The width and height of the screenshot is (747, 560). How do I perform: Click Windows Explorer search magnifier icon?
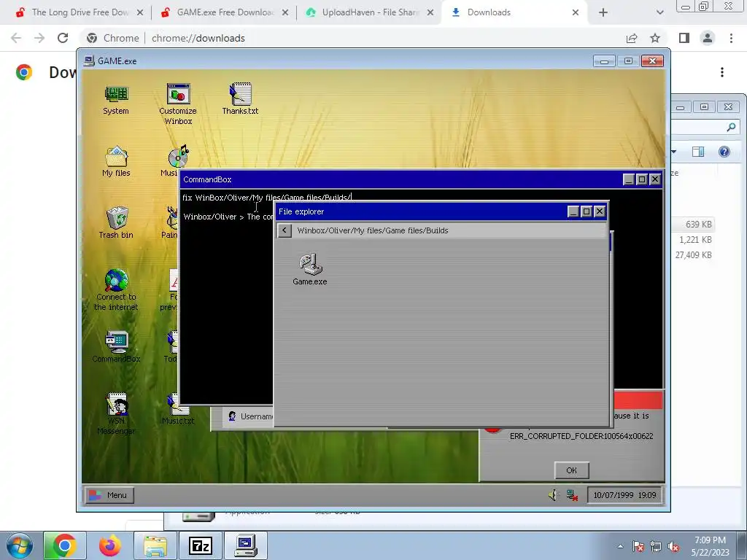[x=731, y=127]
